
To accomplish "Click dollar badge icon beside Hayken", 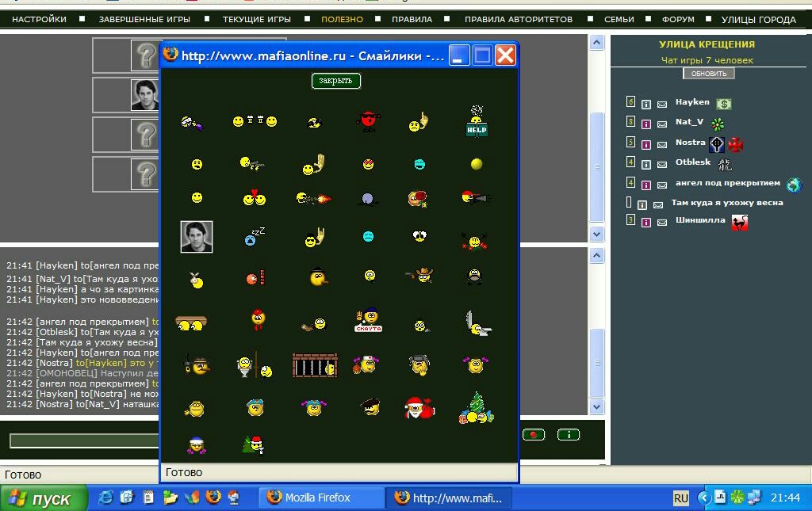I will tap(723, 104).
